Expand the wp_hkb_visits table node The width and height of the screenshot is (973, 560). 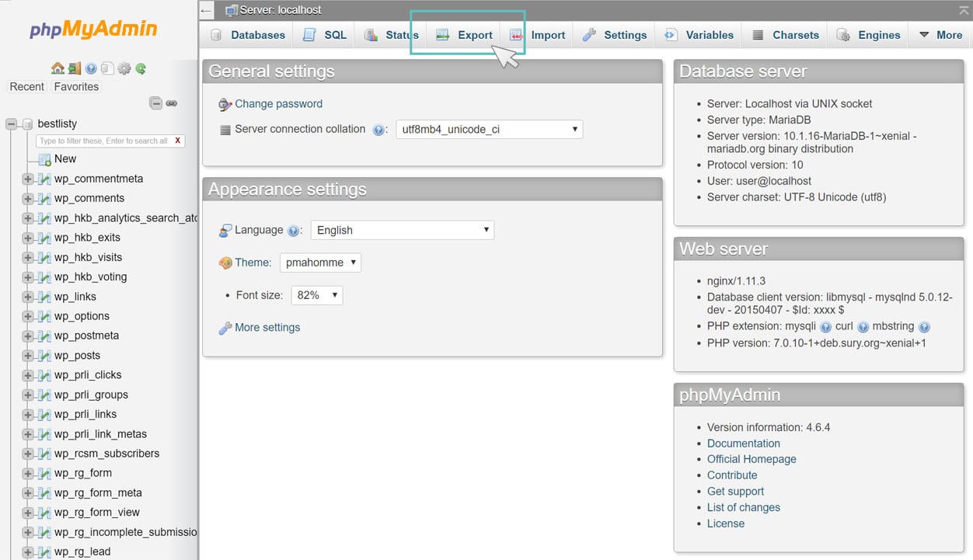[x=27, y=257]
